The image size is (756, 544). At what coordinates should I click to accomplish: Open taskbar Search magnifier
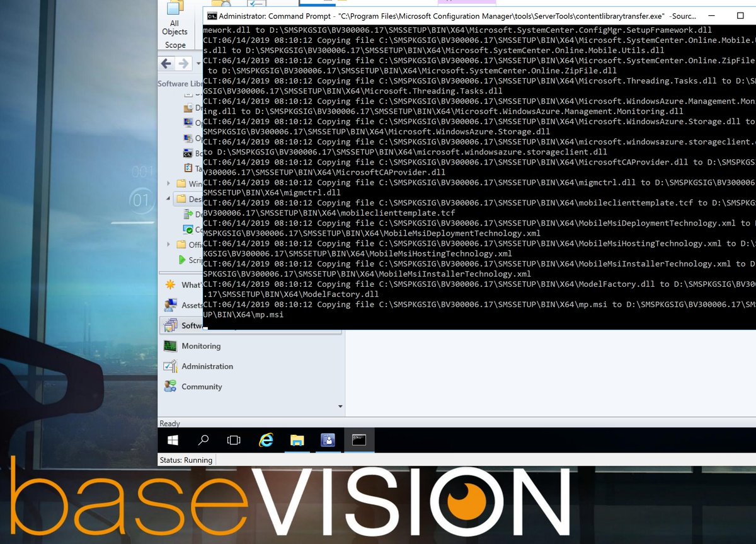pyautogui.click(x=203, y=440)
